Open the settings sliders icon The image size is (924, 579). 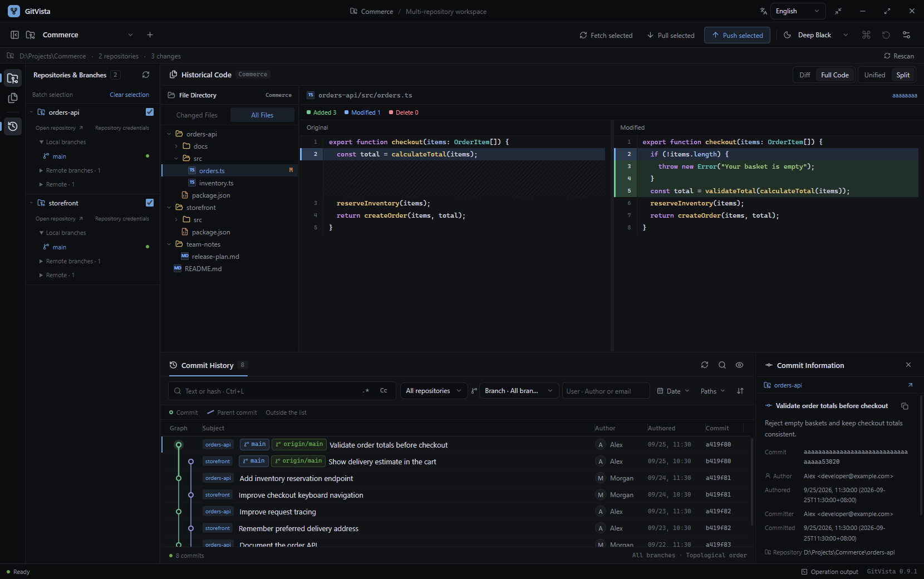[x=906, y=35]
